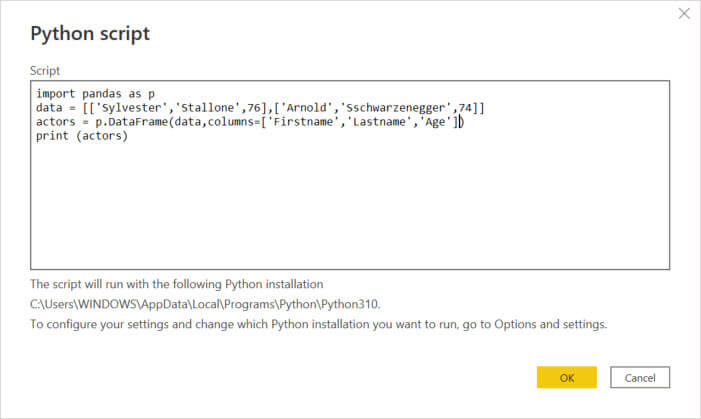Viewport: 701px width, 419px height.
Task: Click the empty area of the Script box
Action: click(350, 210)
